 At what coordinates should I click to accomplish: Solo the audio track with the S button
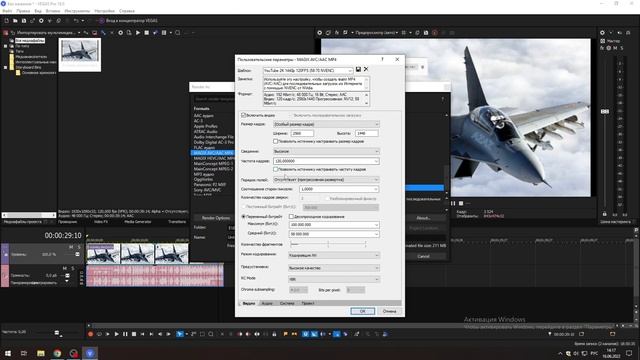(x=73, y=268)
